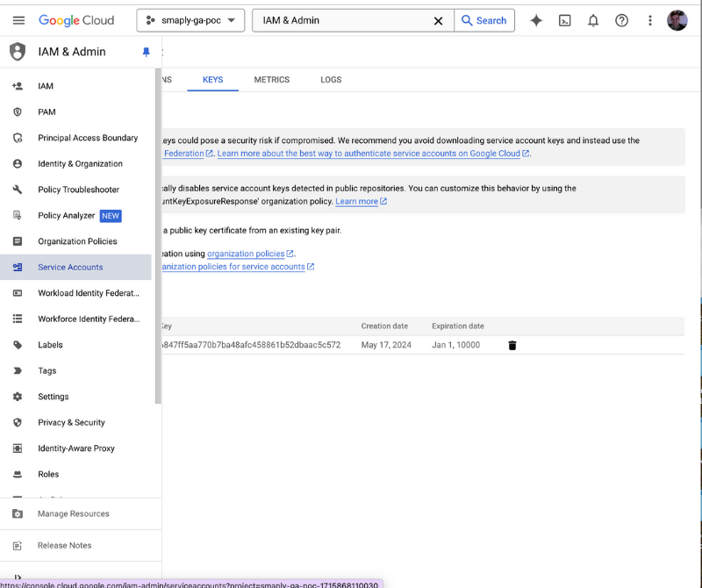Viewport: 702px width, 588px height.
Task: Unpin the IAM & Admin menu
Action: [x=146, y=52]
